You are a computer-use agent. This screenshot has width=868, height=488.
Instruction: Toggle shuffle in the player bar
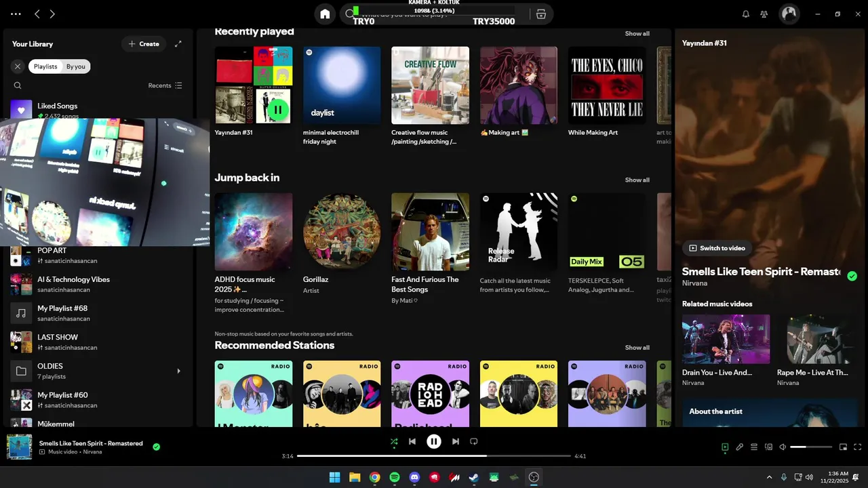(x=394, y=441)
